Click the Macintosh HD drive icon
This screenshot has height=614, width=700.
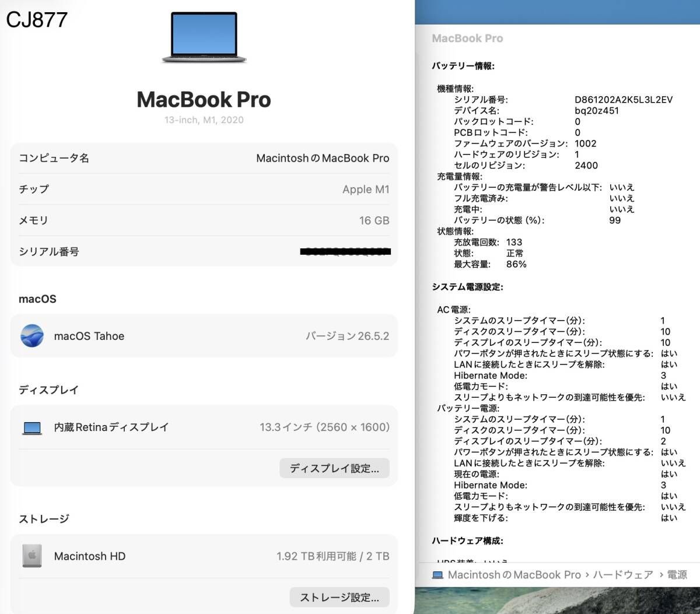32,556
